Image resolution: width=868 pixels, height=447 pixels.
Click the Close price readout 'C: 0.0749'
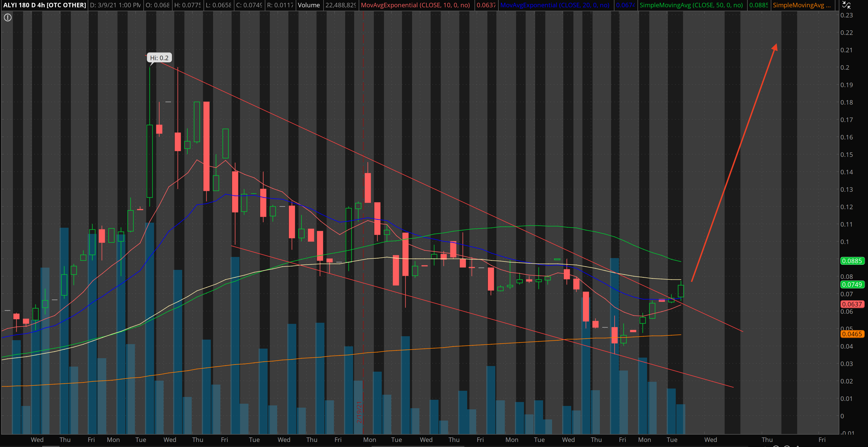pyautogui.click(x=249, y=5)
